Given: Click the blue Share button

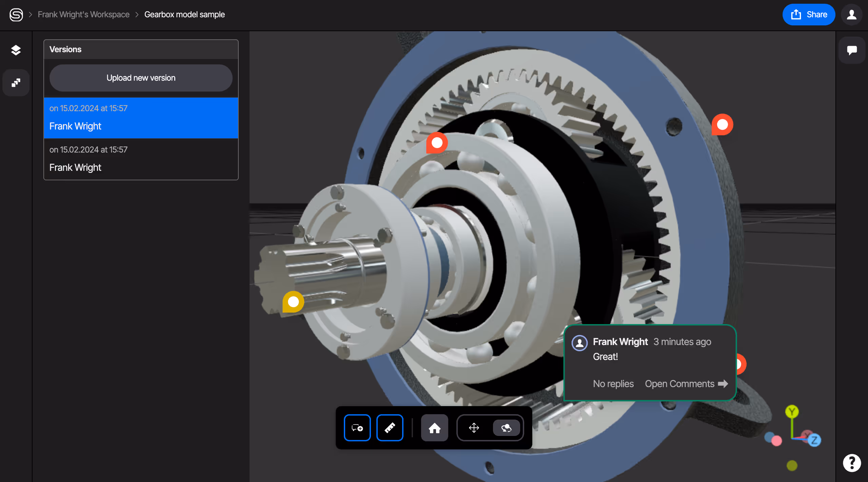Looking at the screenshot, I should coord(809,15).
